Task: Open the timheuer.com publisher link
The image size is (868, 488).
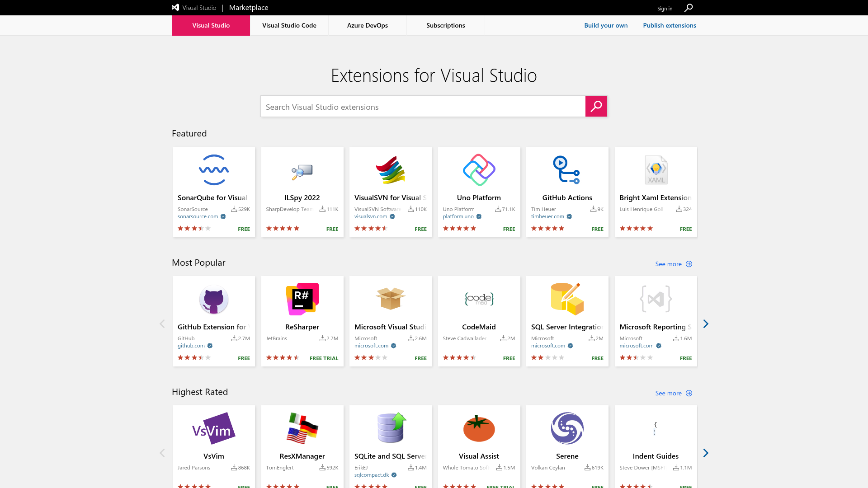Action: point(547,216)
